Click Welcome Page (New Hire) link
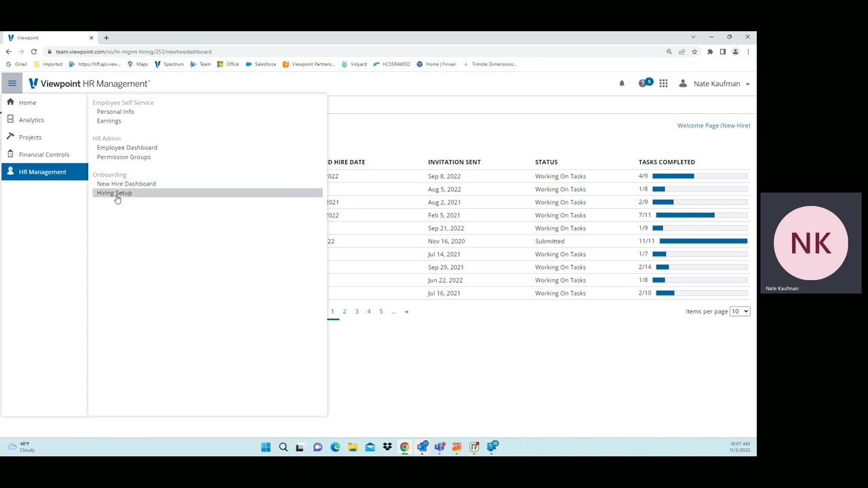The image size is (868, 488). pyautogui.click(x=713, y=125)
